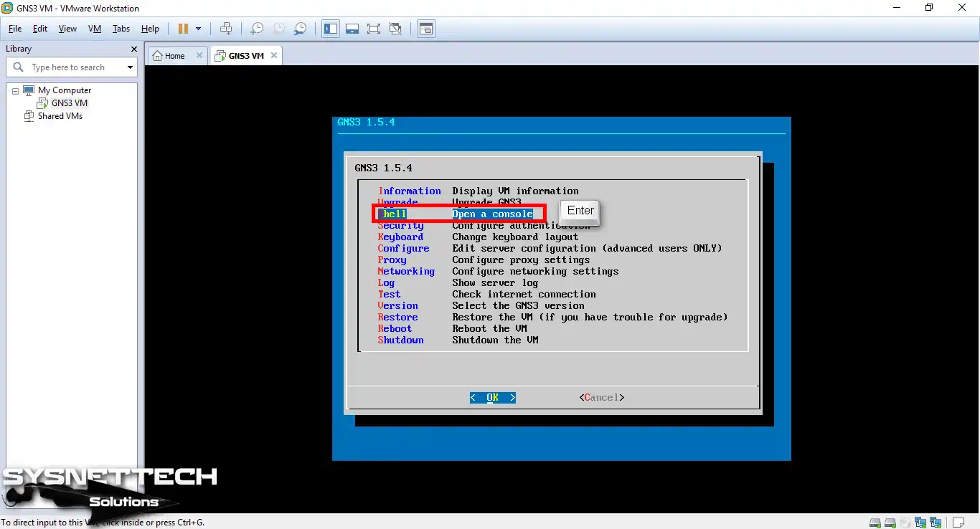Select GNS3 VM in the library tree
The width and height of the screenshot is (980, 529).
(x=70, y=103)
